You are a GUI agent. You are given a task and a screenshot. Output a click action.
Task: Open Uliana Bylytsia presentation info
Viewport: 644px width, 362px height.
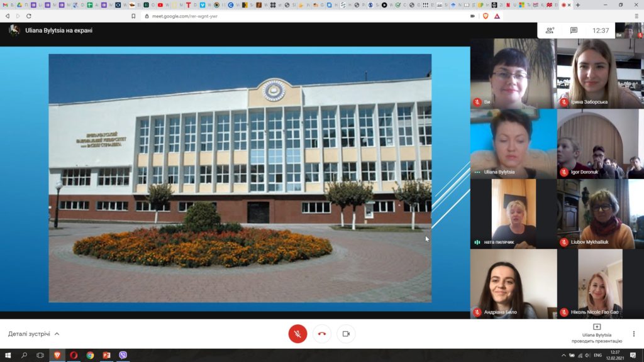pos(597,334)
